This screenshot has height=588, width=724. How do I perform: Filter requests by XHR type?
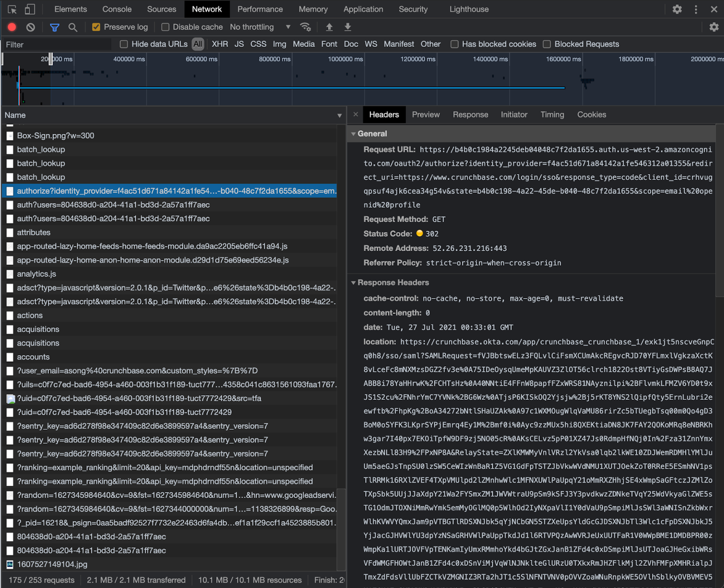point(220,44)
